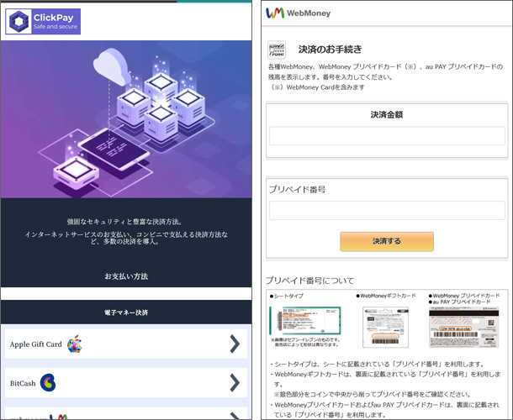Image resolution: width=513 pixels, height=420 pixels.
Task: Click the ClickPay hero illustration banner
Action: click(126, 119)
